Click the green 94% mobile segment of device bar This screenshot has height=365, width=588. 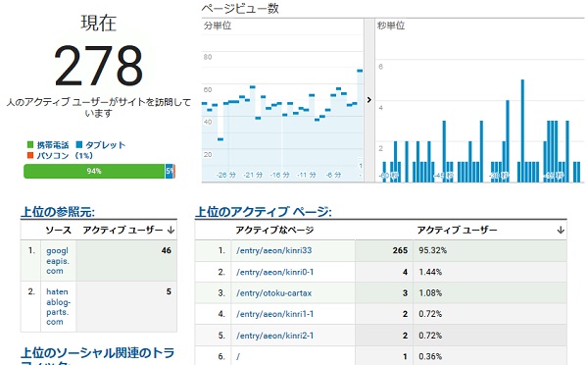[x=94, y=171]
